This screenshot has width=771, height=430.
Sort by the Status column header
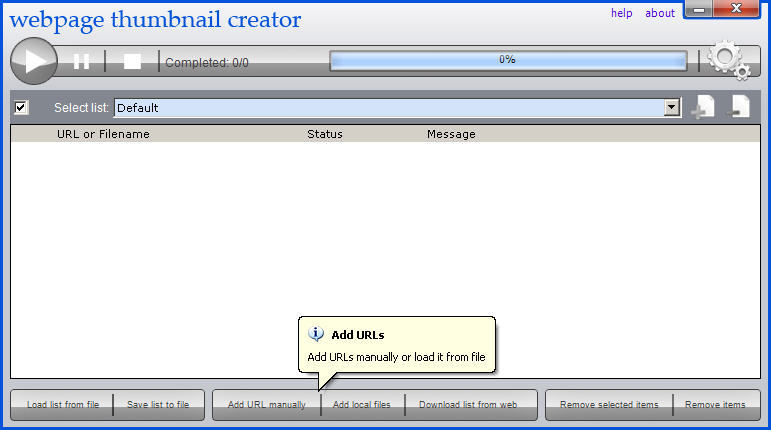pyautogui.click(x=325, y=134)
